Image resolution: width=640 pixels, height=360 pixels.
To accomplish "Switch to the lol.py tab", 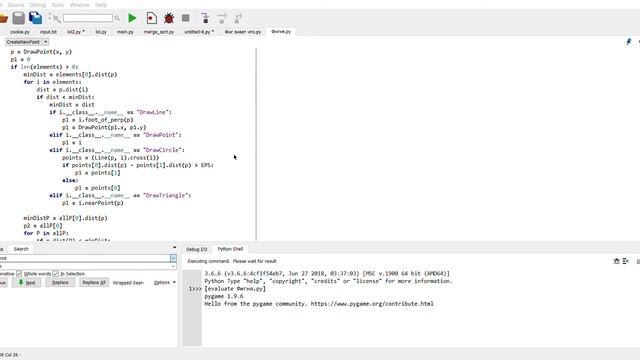I will tap(101, 31).
